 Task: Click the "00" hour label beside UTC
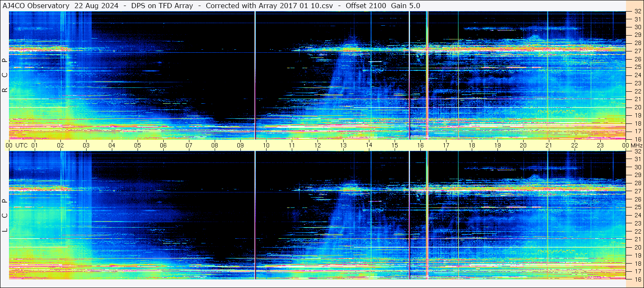click(9, 145)
